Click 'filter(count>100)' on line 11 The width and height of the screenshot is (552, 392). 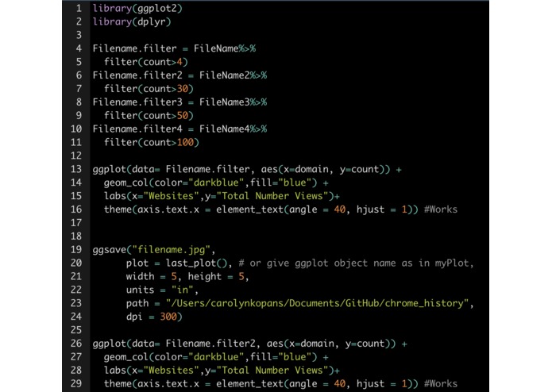(152, 142)
